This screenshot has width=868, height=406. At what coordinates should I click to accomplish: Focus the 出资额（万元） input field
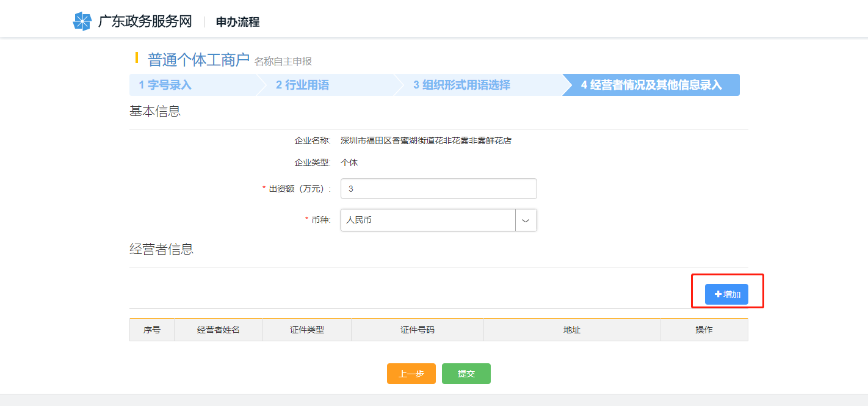(438, 189)
